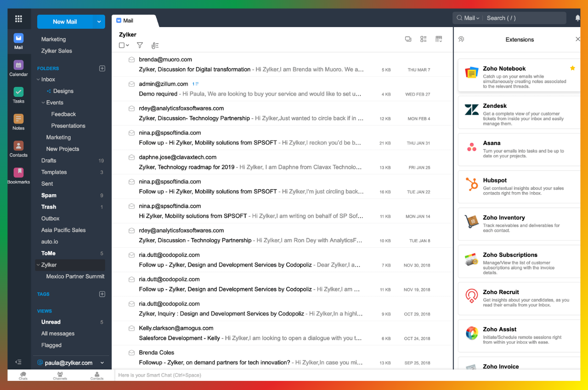
Task: Open the apps grid launcher
Action: pos(18,19)
